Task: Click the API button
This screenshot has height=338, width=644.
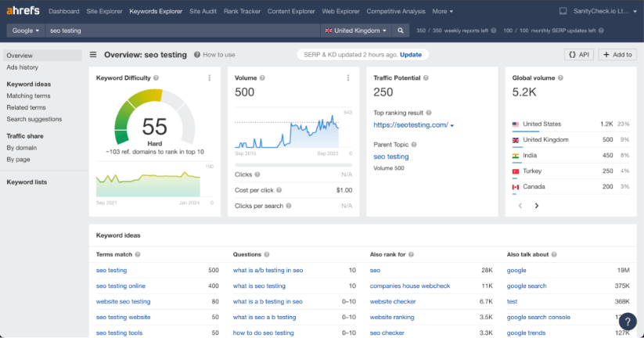Action: pos(579,55)
